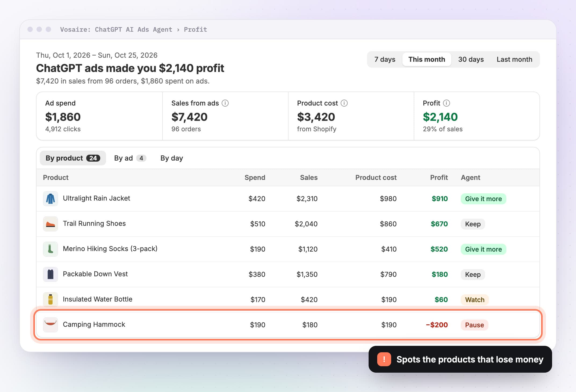
Task: Click Keep badge for Trail Running Shoes
Action: [473, 224]
